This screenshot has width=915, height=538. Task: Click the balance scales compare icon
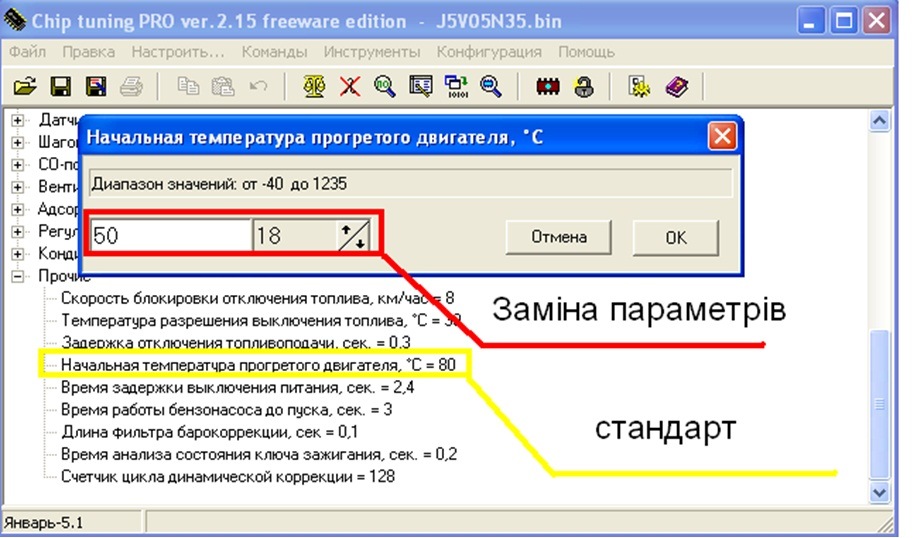point(314,86)
